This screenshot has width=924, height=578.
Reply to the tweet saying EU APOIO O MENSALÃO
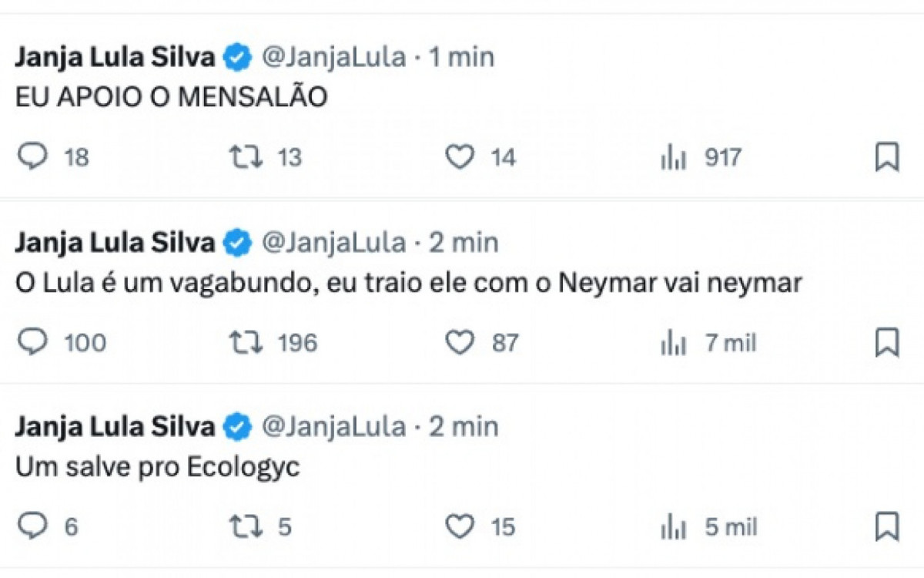[32, 157]
